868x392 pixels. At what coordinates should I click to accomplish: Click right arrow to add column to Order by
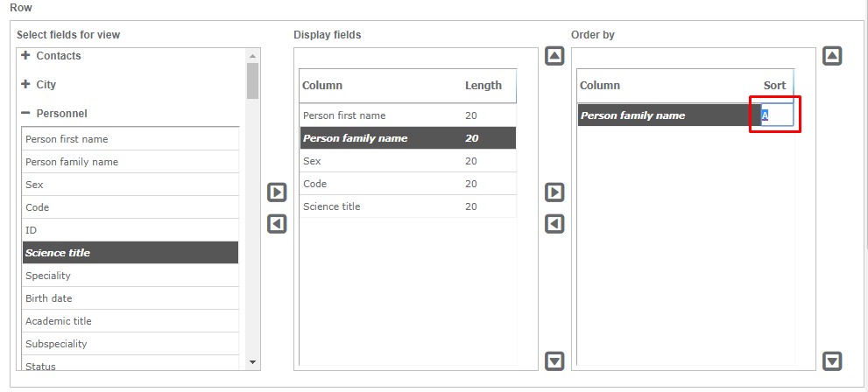click(554, 192)
